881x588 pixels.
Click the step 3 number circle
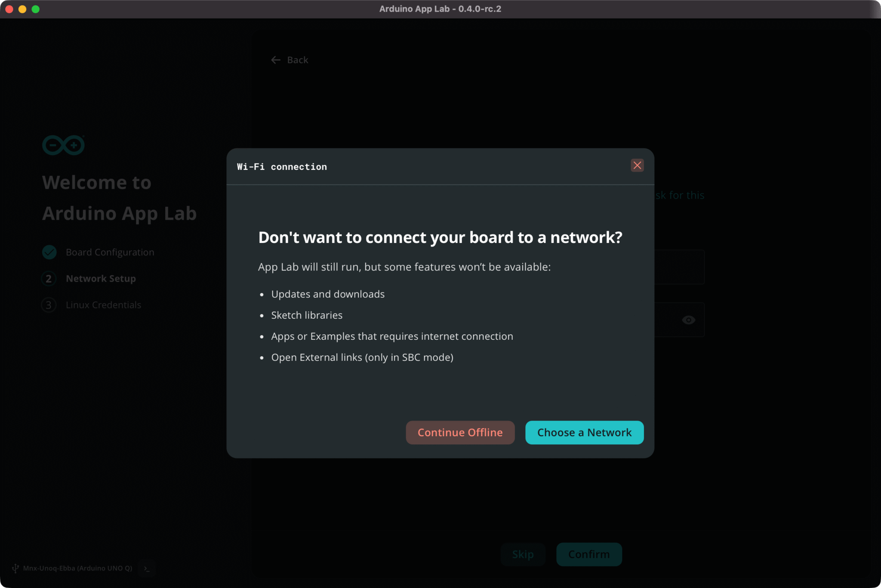point(49,305)
